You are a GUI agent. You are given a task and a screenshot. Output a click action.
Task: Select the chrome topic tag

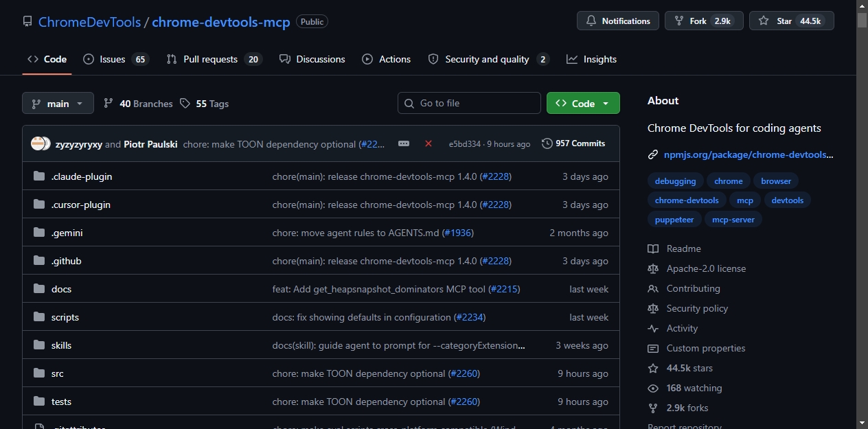728,181
